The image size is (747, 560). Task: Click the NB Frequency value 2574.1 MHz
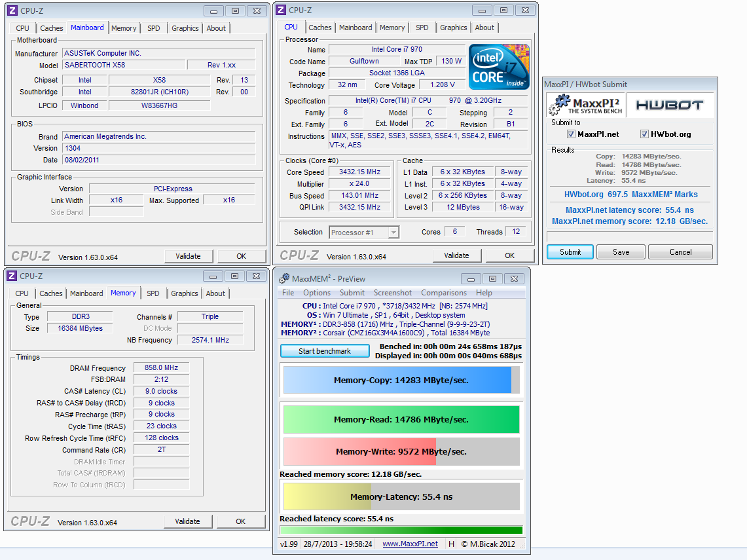[210, 340]
